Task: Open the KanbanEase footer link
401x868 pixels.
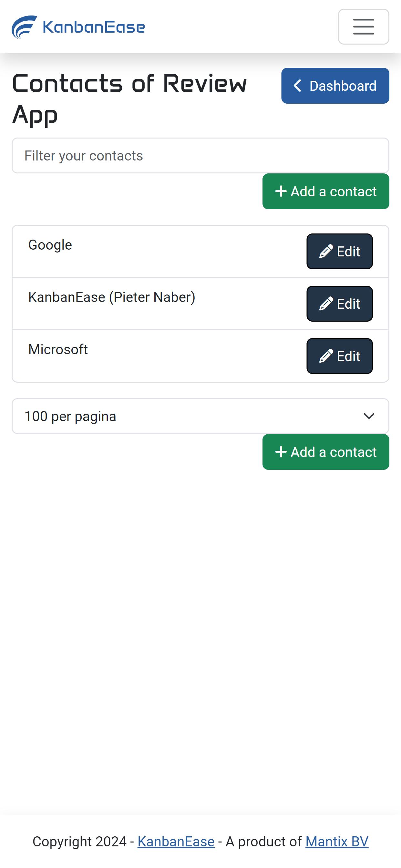Action: (176, 842)
